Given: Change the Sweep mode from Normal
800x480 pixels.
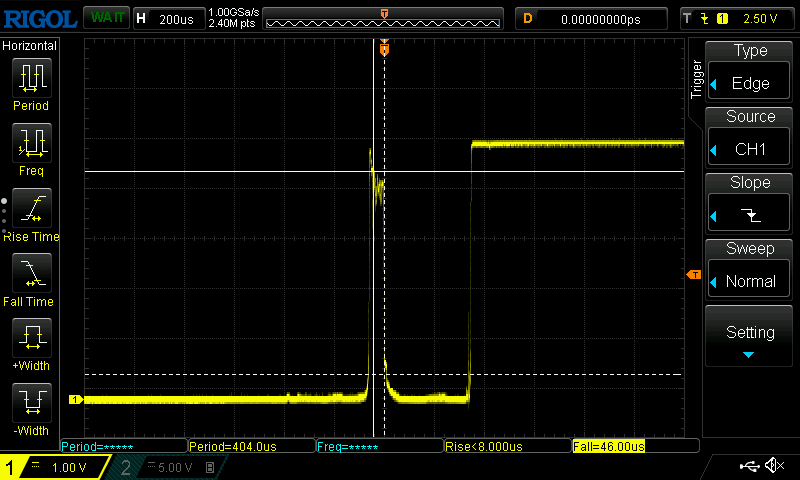Looking at the screenshot, I should 750,268.
